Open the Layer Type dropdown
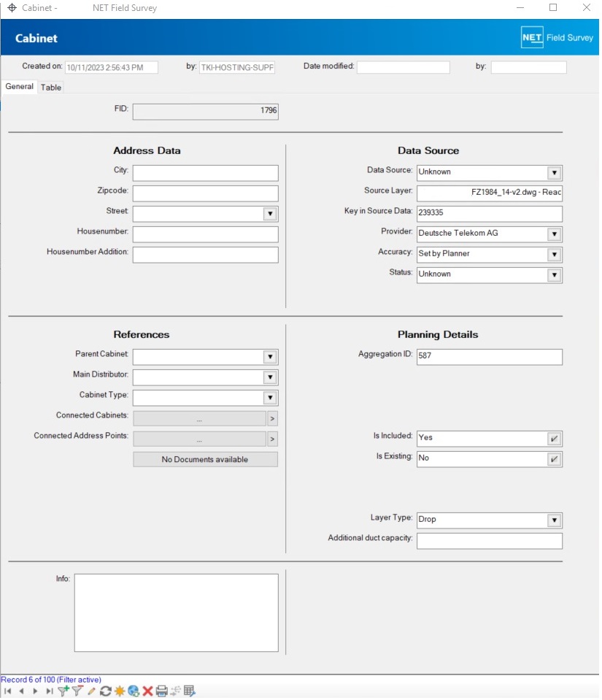 coord(554,520)
